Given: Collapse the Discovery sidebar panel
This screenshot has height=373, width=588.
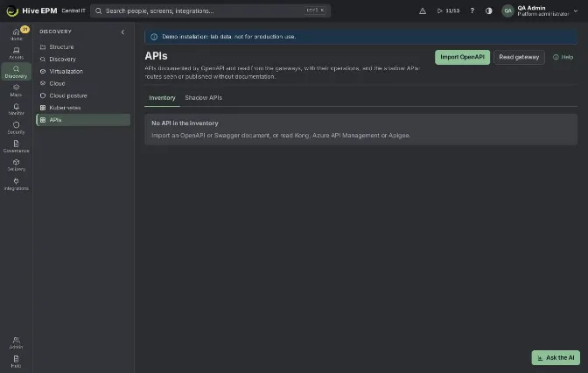Looking at the screenshot, I should pos(122,32).
